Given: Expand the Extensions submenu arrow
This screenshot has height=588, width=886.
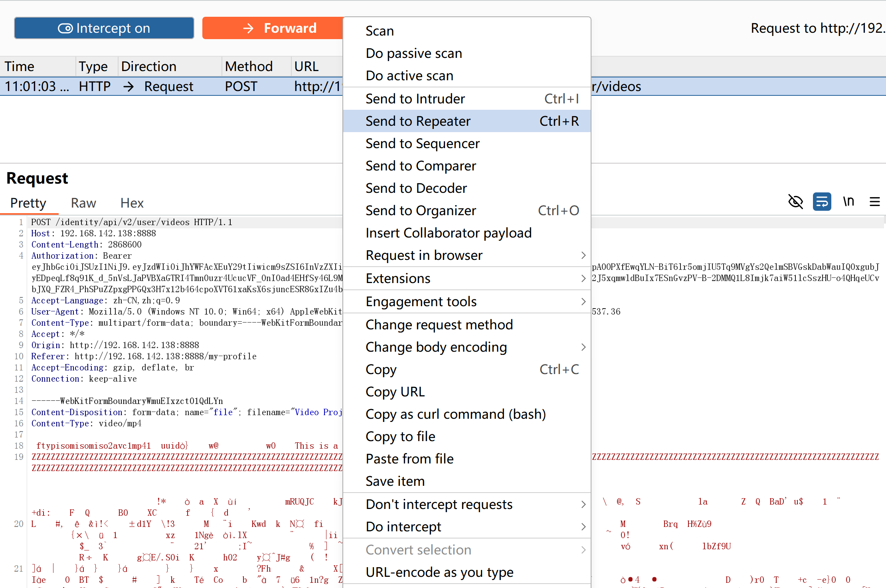Looking at the screenshot, I should pos(583,278).
